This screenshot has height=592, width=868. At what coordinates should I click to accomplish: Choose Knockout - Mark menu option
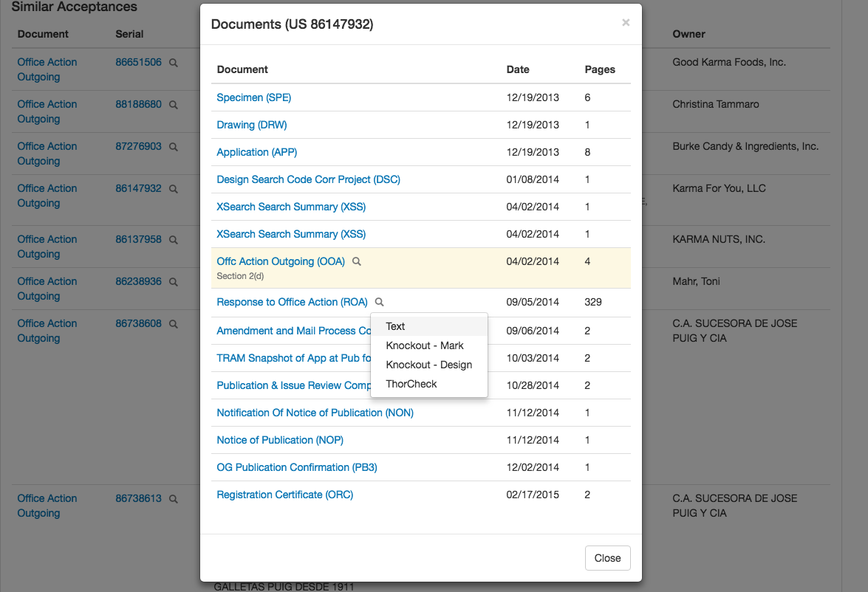tap(424, 345)
